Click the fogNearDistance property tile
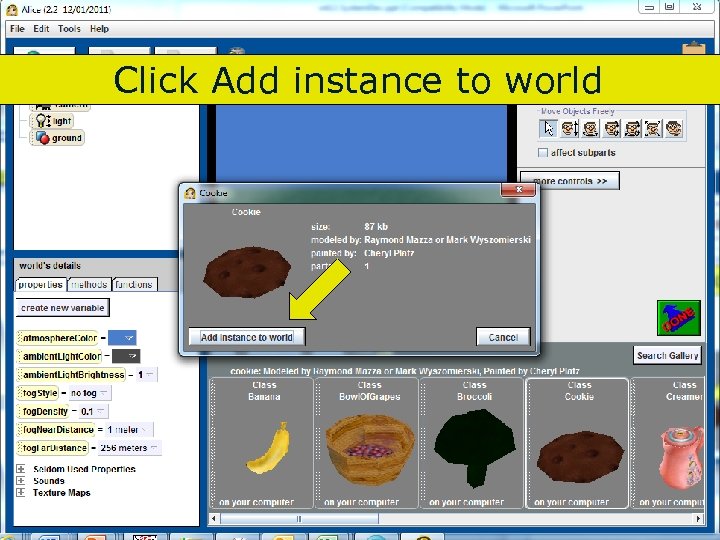 (56, 430)
